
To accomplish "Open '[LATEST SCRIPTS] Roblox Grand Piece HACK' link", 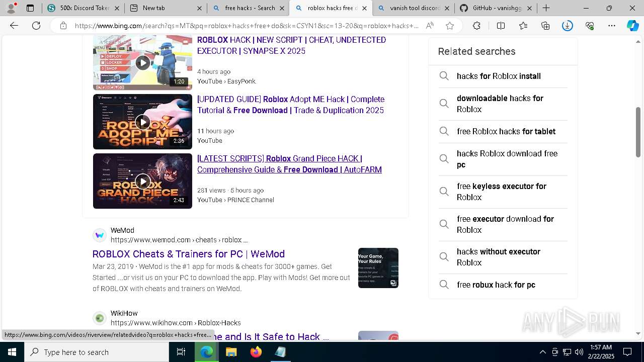I will click(289, 164).
